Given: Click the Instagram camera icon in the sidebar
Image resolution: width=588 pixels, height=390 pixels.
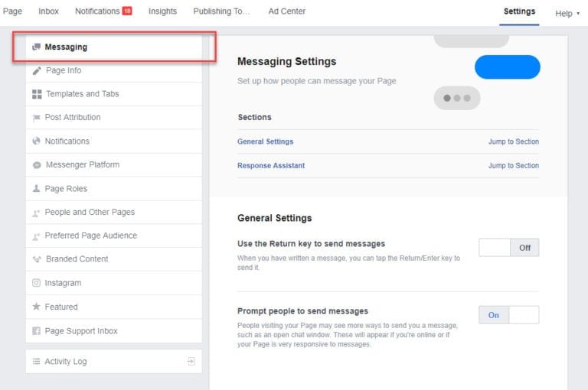Looking at the screenshot, I should pos(37,283).
